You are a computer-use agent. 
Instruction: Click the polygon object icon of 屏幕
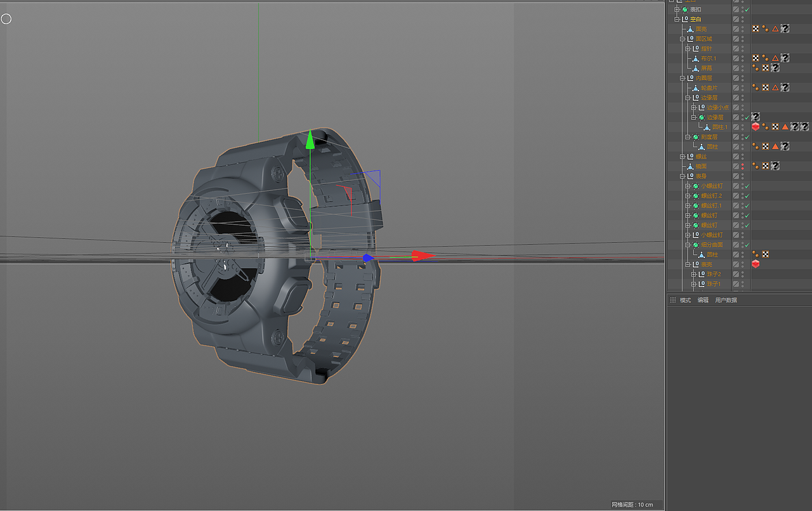[x=695, y=68]
